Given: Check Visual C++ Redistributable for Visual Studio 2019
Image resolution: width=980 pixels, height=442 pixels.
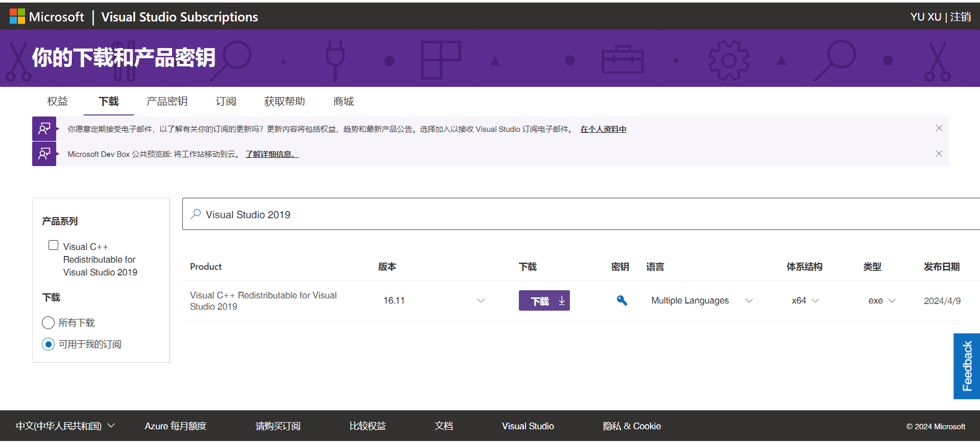Looking at the screenshot, I should tap(53, 245).
